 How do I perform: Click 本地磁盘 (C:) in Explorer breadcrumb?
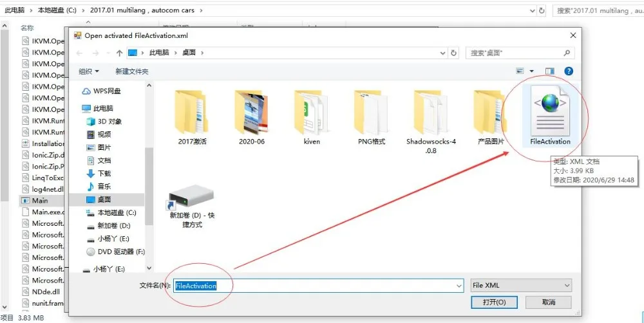pos(57,10)
